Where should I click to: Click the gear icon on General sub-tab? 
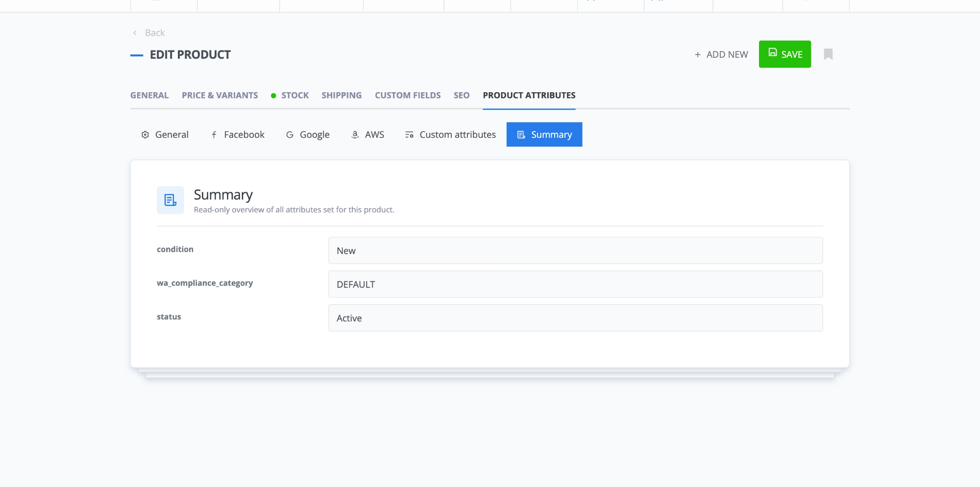pos(145,134)
